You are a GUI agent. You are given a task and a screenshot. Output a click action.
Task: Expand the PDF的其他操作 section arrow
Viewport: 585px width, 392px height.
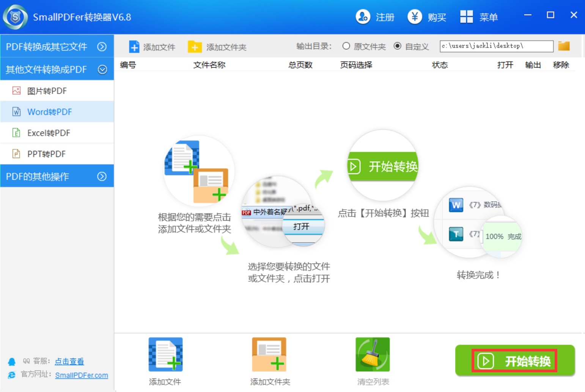pyautogui.click(x=102, y=176)
